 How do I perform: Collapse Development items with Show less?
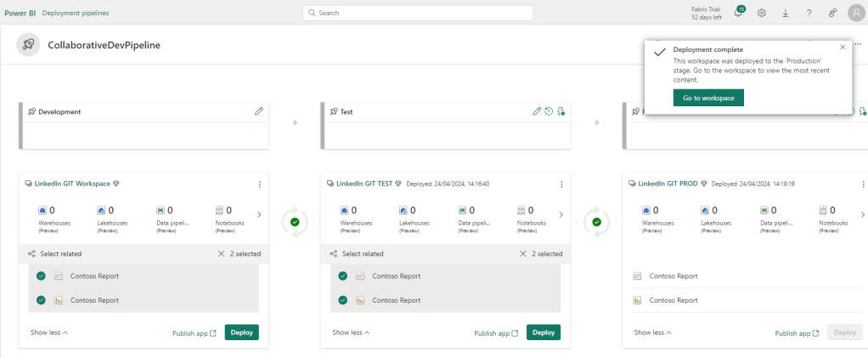click(48, 332)
